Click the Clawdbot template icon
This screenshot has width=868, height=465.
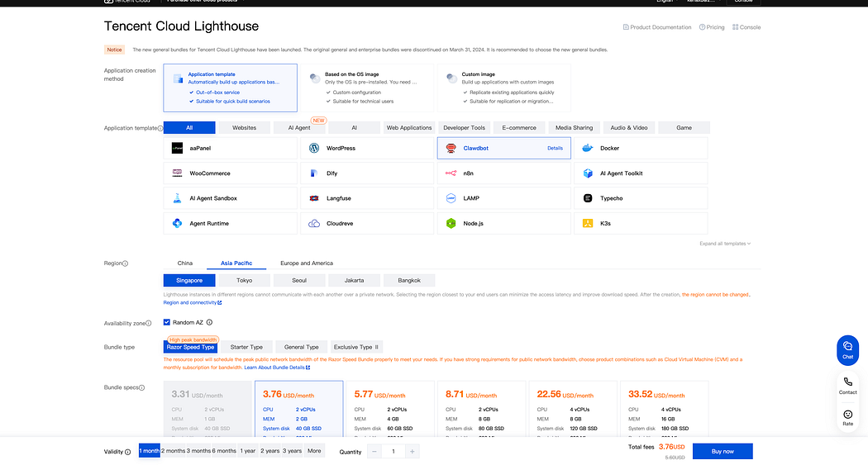tap(451, 148)
